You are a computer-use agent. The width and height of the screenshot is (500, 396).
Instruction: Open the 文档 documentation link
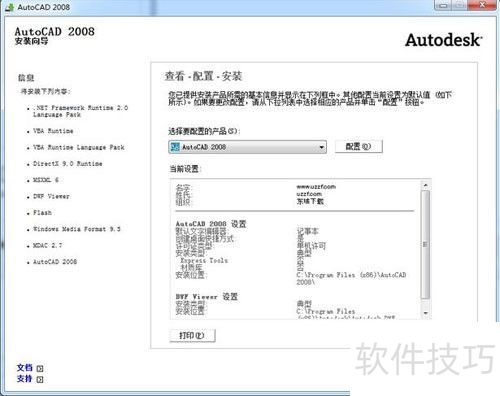tap(25, 368)
